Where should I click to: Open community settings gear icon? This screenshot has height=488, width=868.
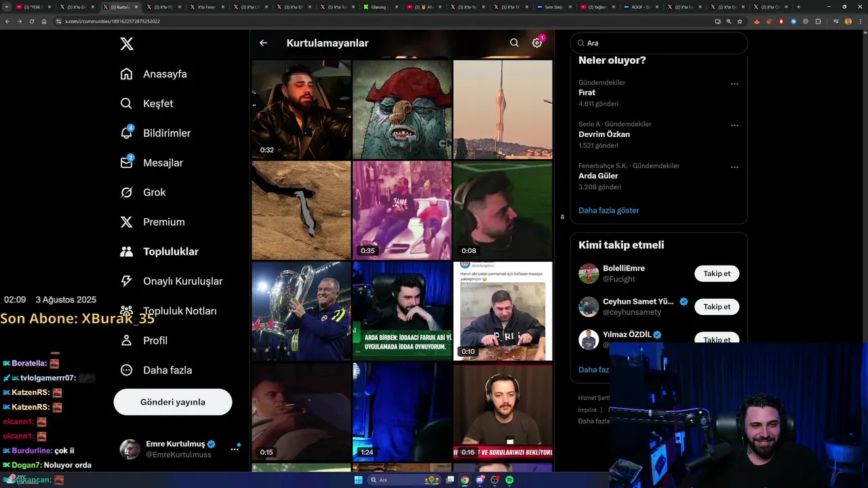[537, 43]
